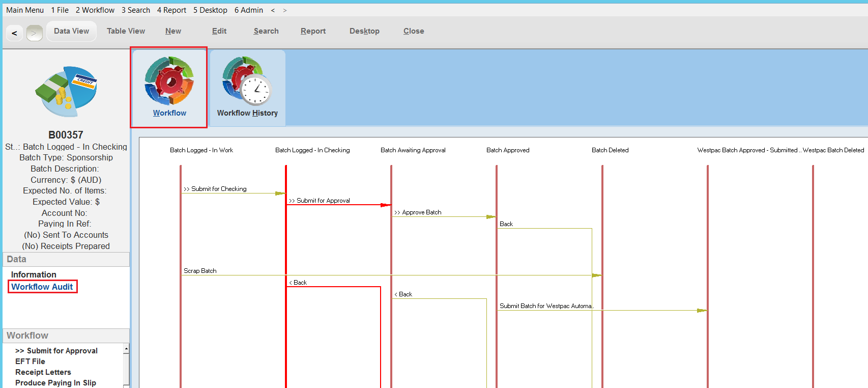Open the Workflow diagram icon

[x=169, y=87]
